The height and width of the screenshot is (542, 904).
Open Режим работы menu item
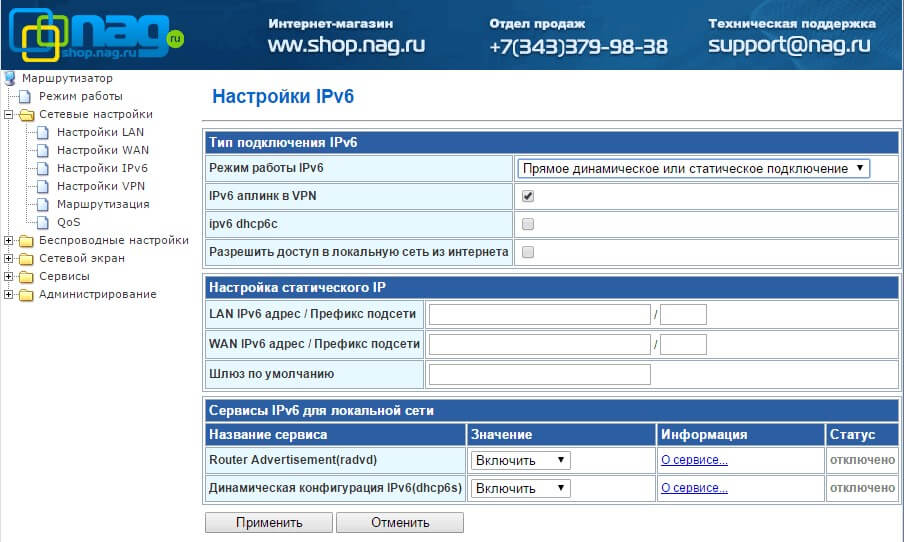point(81,96)
